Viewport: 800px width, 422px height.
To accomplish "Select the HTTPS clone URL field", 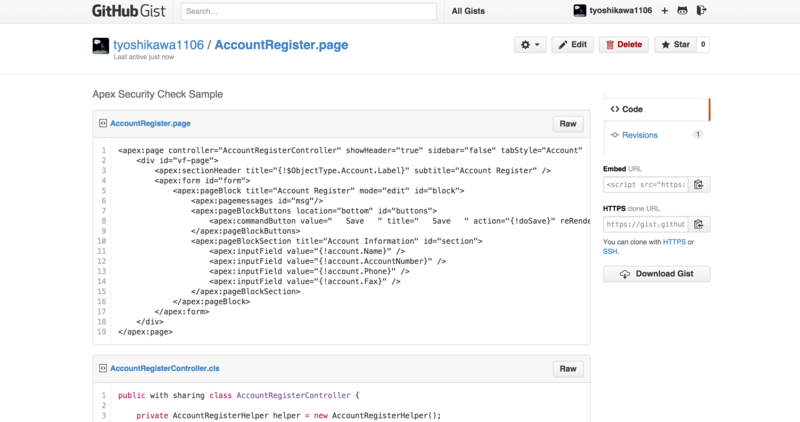I will tap(645, 224).
